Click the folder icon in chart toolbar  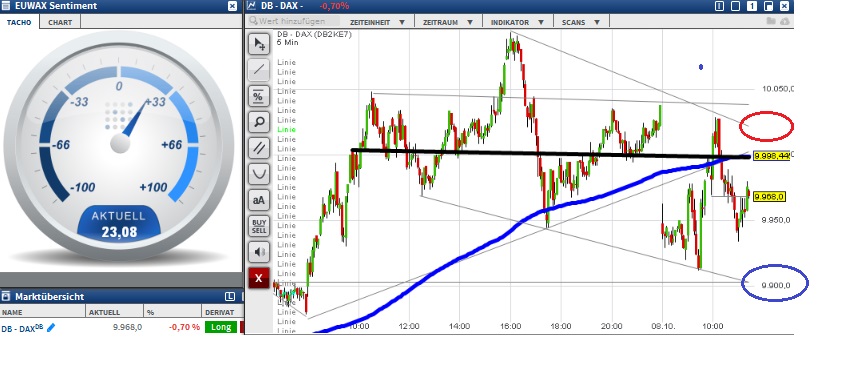tap(771, 21)
